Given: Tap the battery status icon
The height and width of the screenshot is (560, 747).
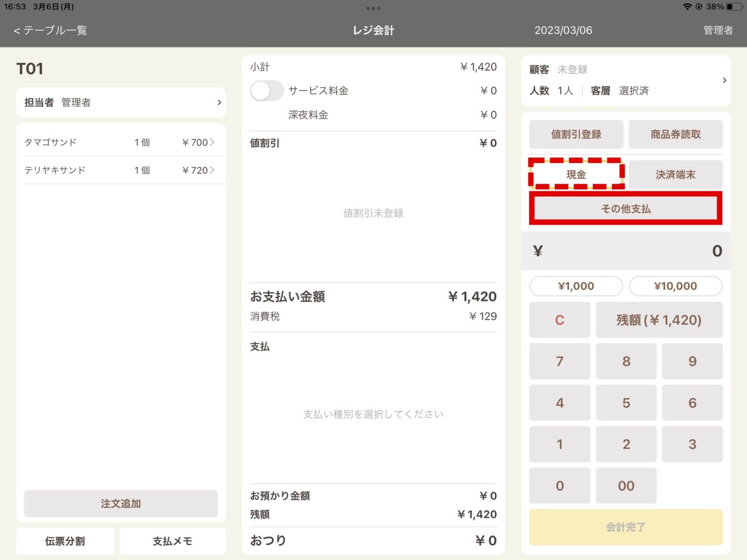Looking at the screenshot, I should [x=734, y=7].
